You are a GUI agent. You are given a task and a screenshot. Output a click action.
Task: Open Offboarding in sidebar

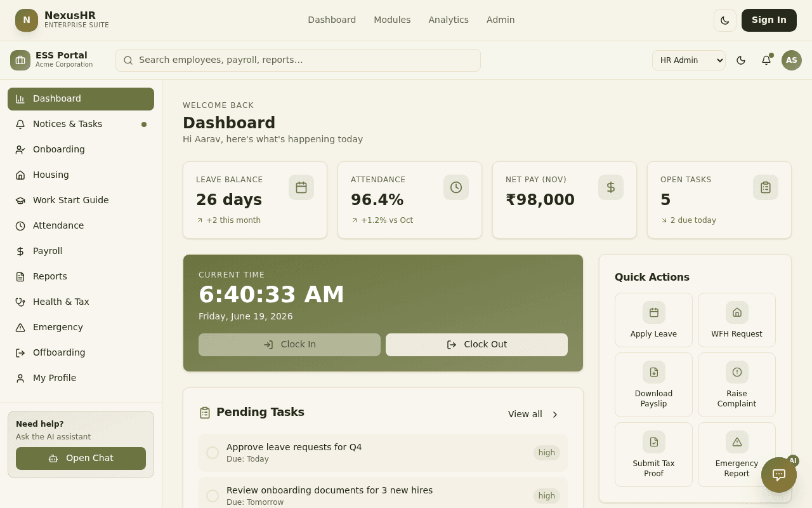pyautogui.click(x=81, y=353)
